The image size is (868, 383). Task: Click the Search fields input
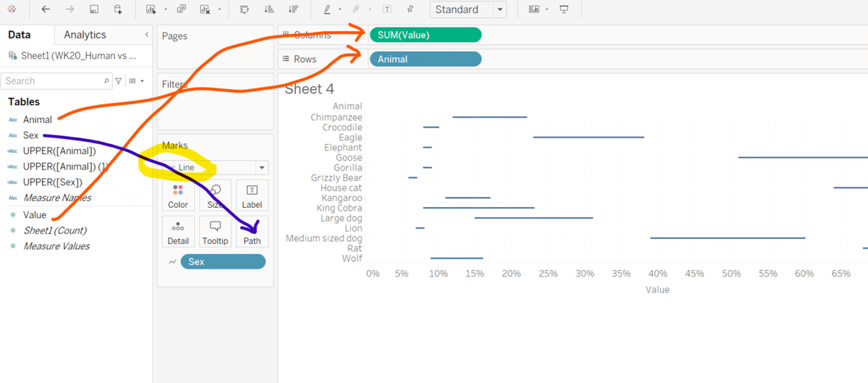pos(56,81)
